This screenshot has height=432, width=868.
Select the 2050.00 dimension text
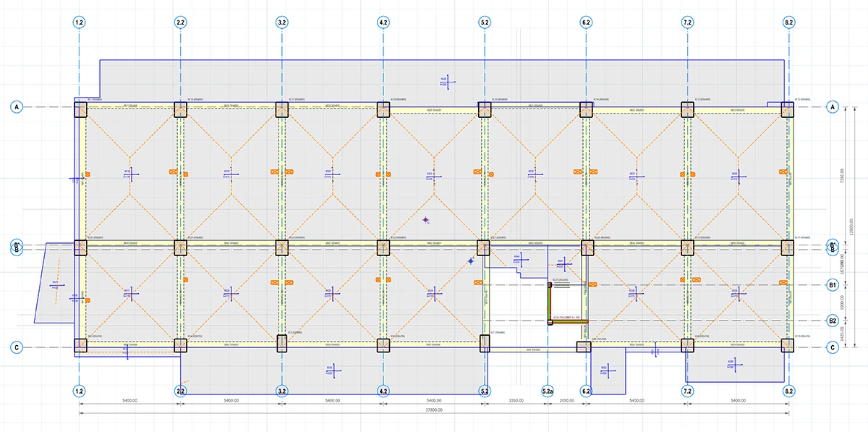point(566,400)
